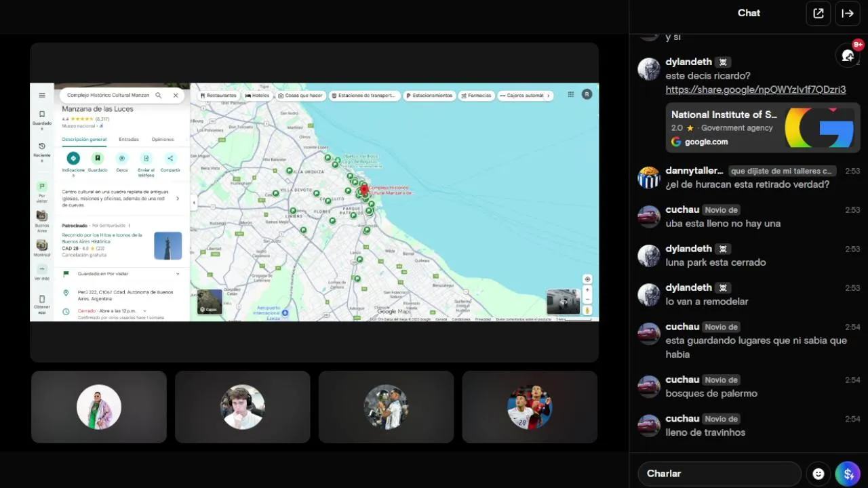Click the dollar gift button beside chat
The height and width of the screenshot is (488, 868).
848,474
